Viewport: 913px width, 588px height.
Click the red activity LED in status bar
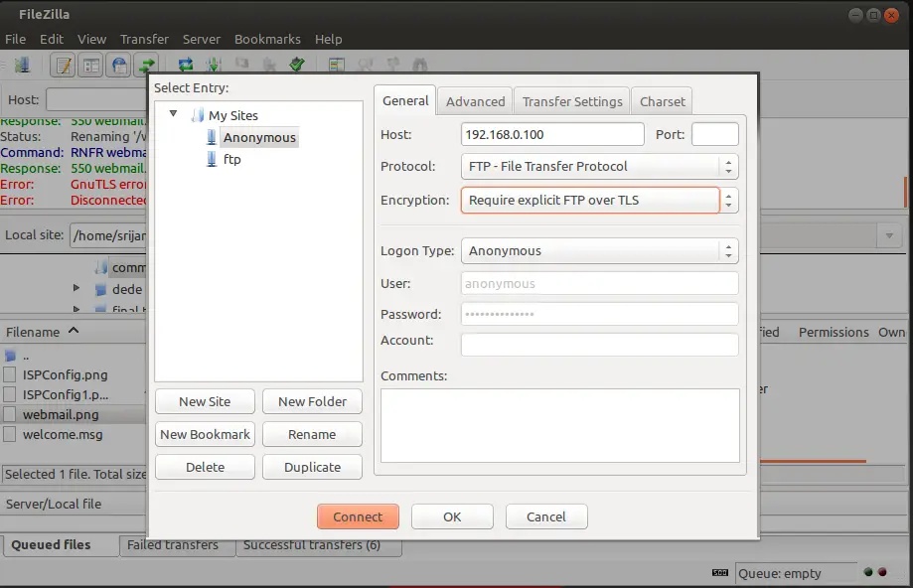(882, 572)
